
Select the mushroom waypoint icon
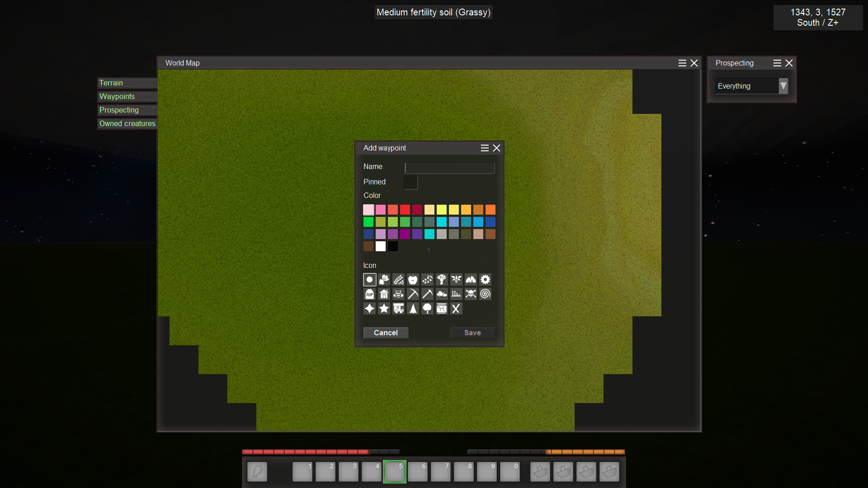(442, 280)
